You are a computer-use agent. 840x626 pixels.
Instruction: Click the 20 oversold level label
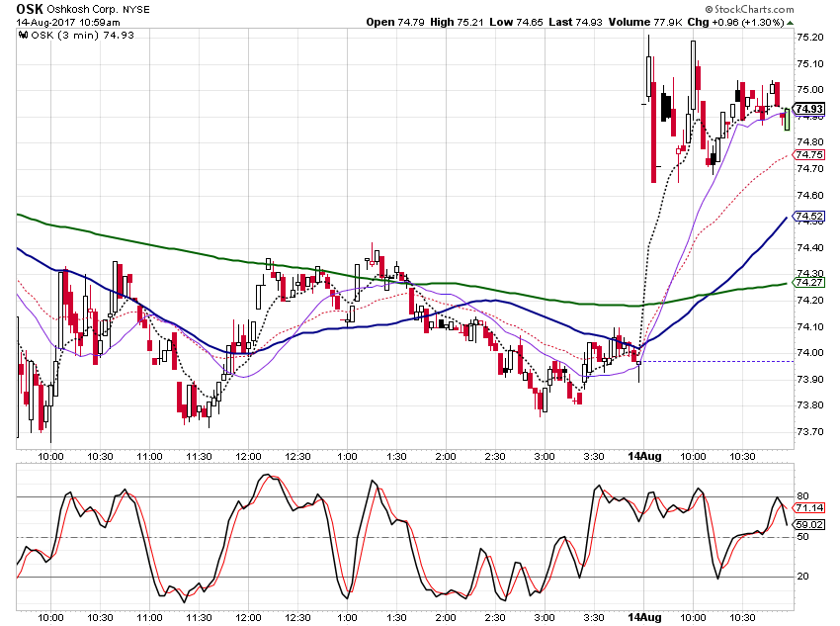pos(803,577)
